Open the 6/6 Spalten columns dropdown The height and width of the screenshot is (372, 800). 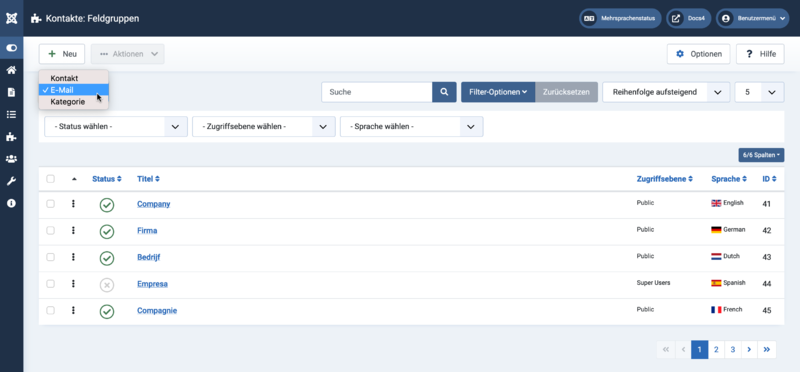pyautogui.click(x=761, y=155)
